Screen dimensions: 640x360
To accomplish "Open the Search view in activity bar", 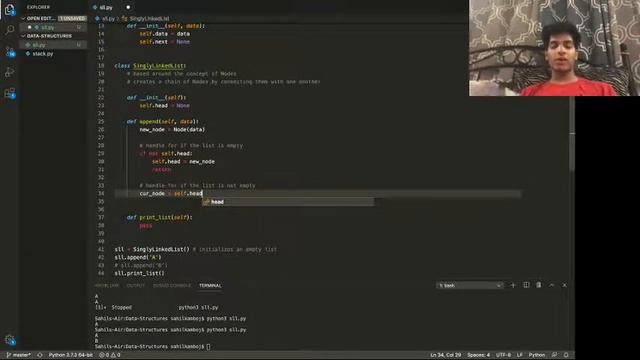I will 9,30.
